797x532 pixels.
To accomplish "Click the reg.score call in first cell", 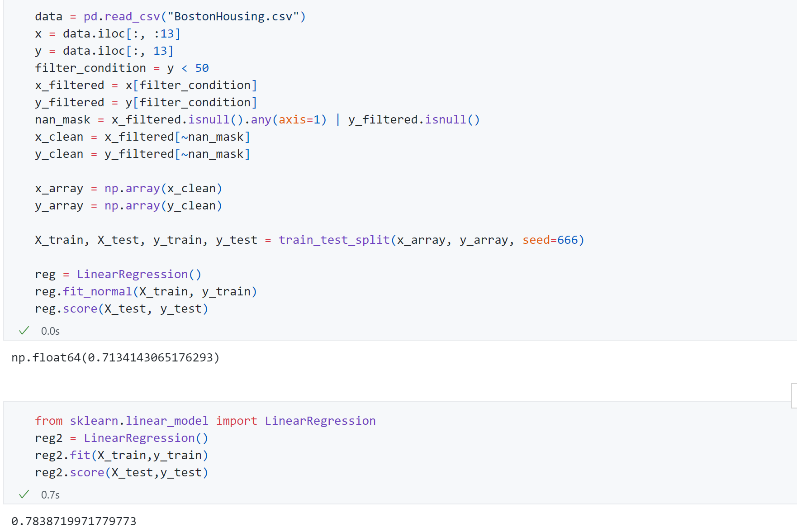I will click(x=121, y=309).
